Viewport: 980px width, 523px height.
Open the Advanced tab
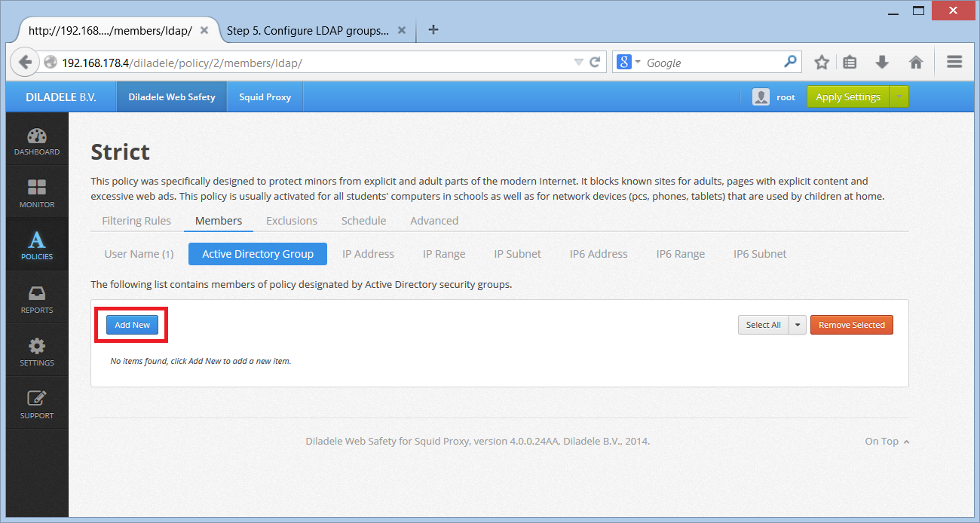coord(434,221)
